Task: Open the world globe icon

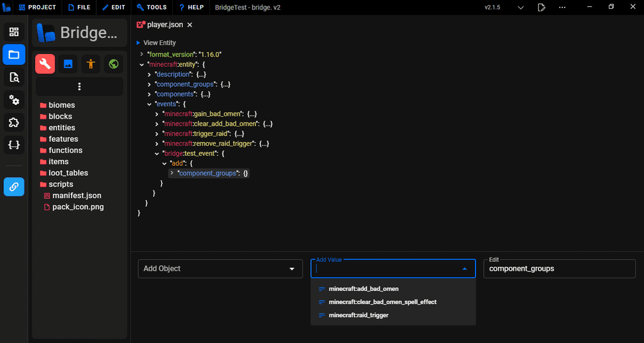Action: coord(113,63)
